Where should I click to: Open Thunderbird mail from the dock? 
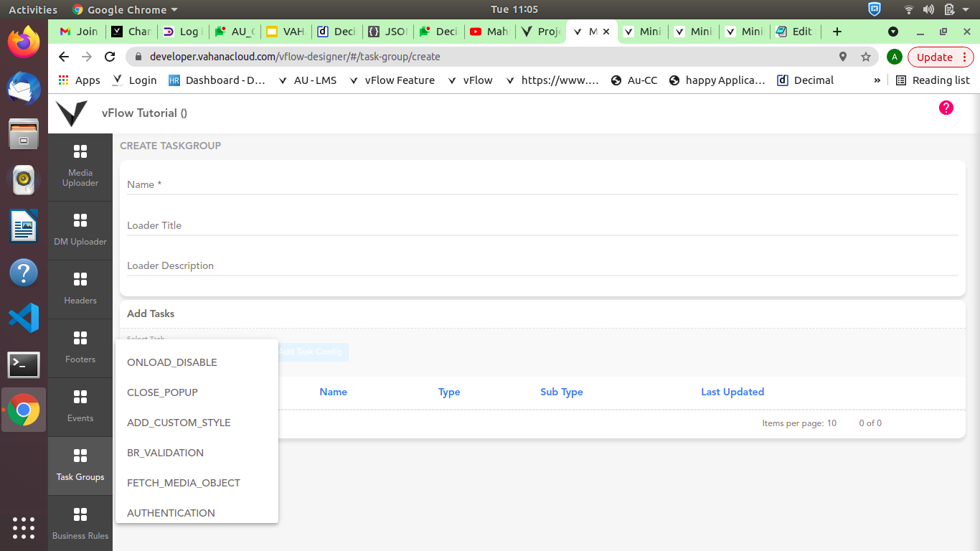pyautogui.click(x=24, y=88)
